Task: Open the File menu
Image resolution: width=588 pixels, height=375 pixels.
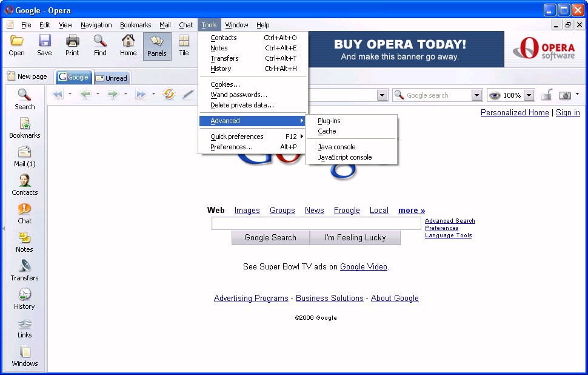Action: (26, 25)
